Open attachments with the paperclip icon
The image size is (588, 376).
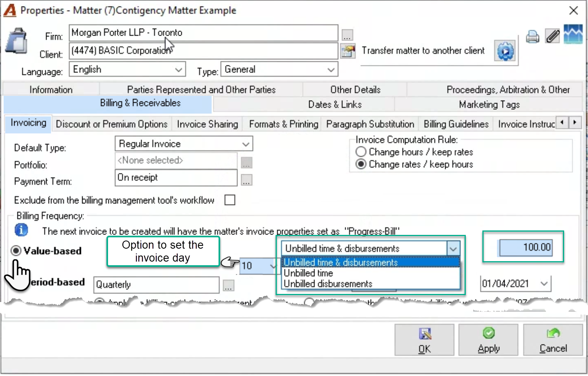pos(552,36)
